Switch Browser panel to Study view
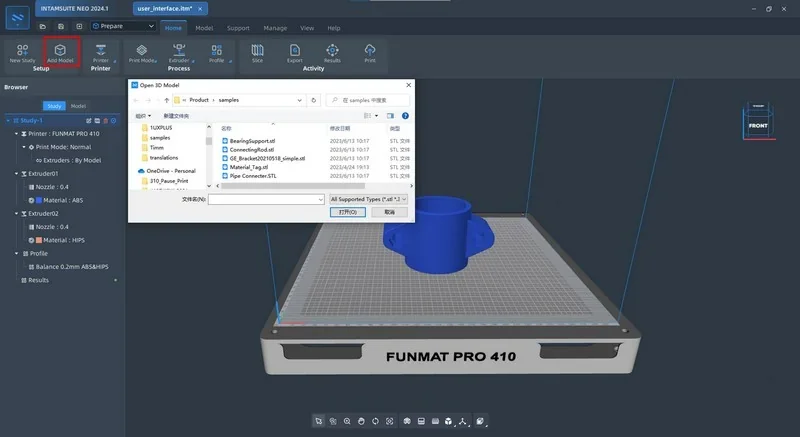800x437 pixels. [x=54, y=106]
